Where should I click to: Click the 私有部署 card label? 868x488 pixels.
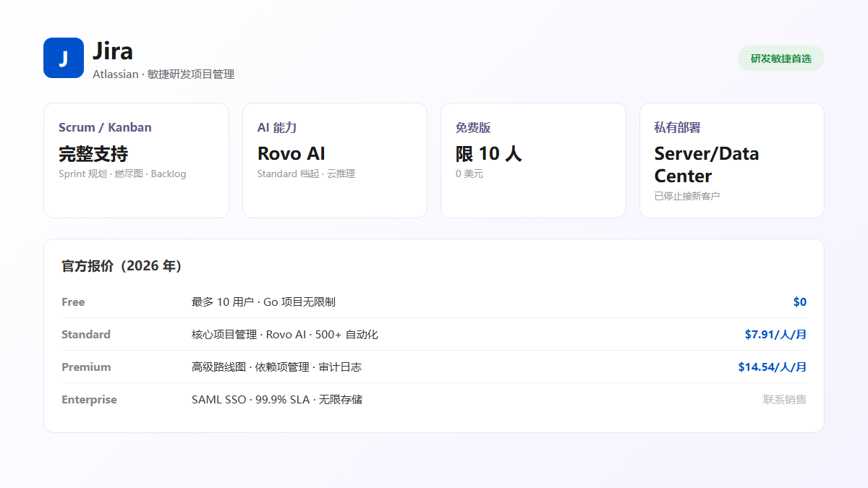[678, 127]
